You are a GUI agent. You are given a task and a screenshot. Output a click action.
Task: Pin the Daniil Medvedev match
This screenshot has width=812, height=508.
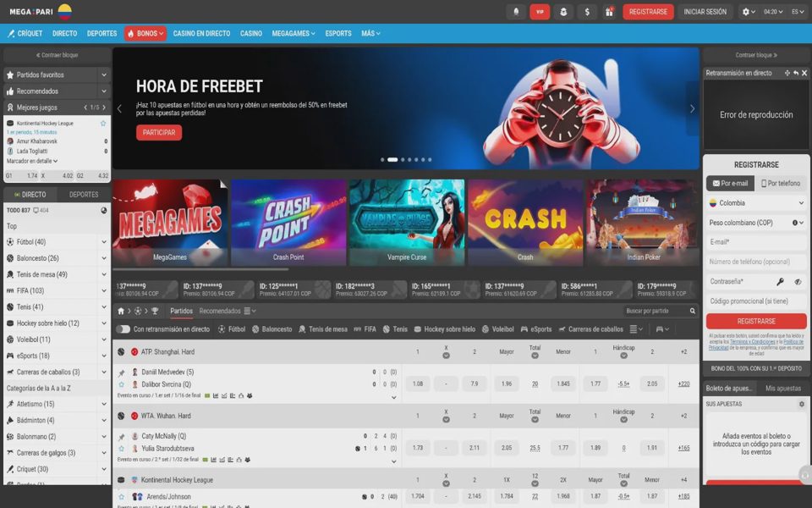121,373
